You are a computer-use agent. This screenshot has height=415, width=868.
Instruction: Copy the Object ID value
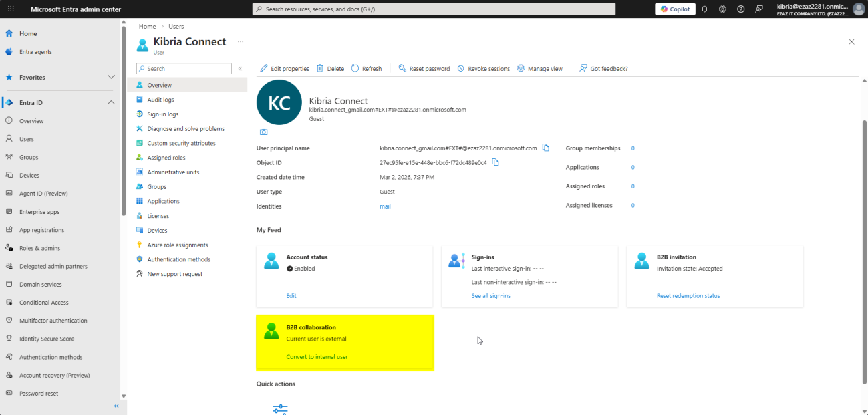[496, 162]
